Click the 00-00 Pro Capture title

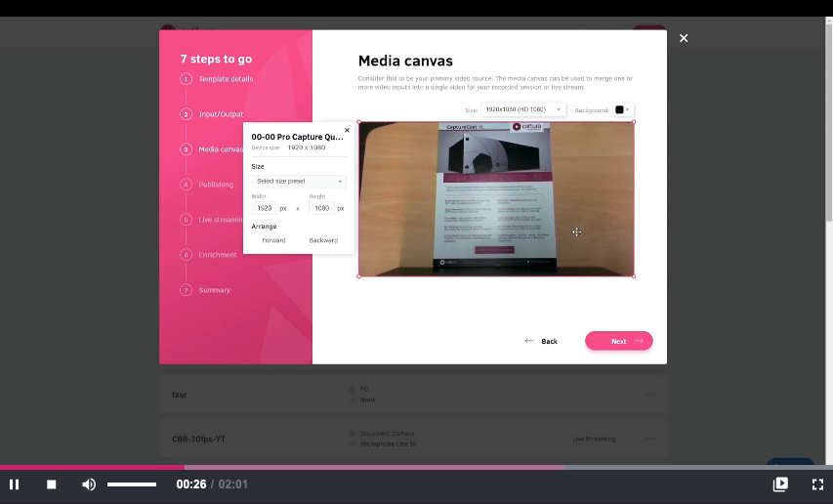click(x=297, y=137)
